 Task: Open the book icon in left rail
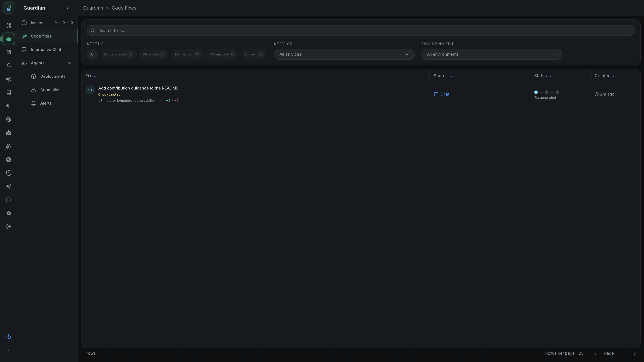pos(9,93)
